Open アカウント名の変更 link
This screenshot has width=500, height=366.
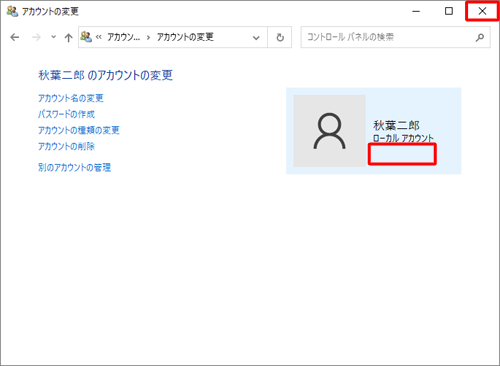click(71, 98)
